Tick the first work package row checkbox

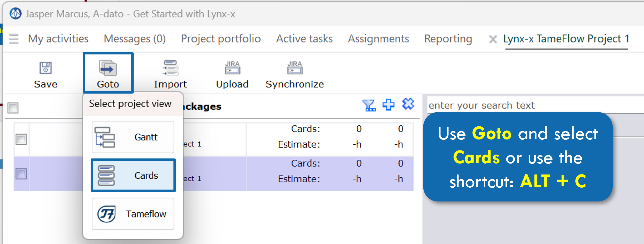(x=21, y=139)
